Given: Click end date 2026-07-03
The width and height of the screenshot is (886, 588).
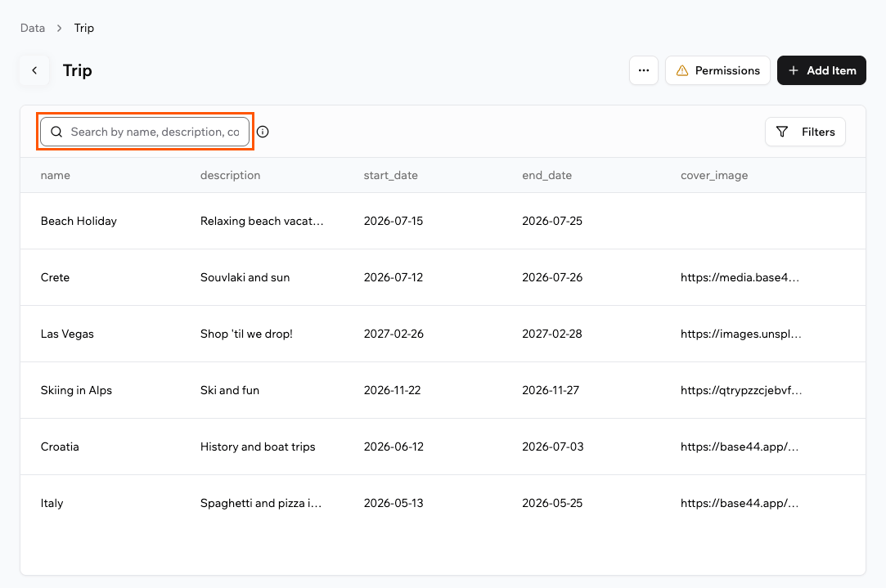Looking at the screenshot, I should point(552,447).
